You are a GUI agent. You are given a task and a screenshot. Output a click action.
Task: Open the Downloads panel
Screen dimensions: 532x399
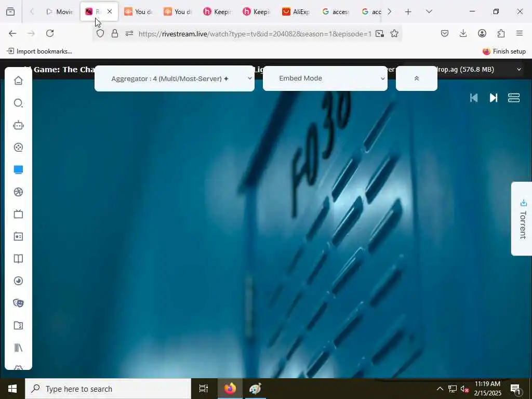(x=463, y=33)
